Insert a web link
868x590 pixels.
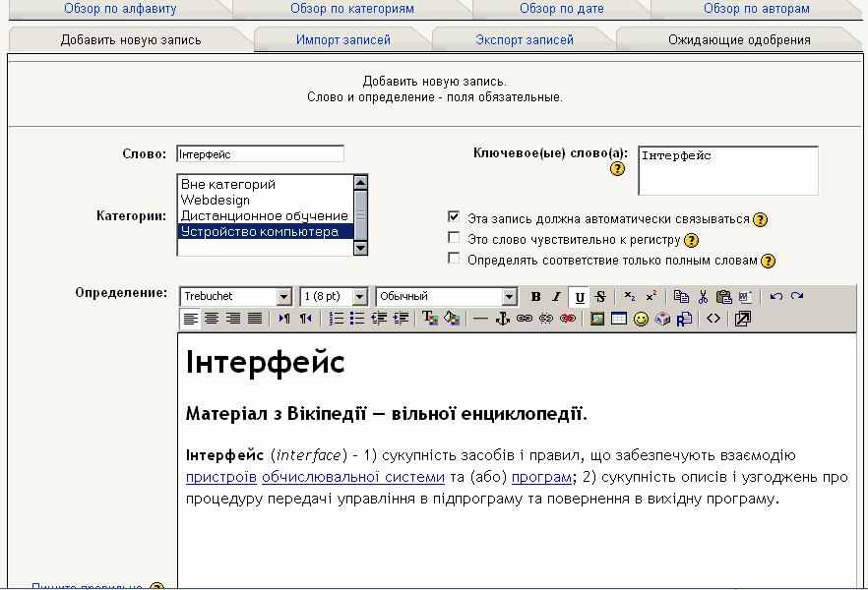(x=524, y=319)
